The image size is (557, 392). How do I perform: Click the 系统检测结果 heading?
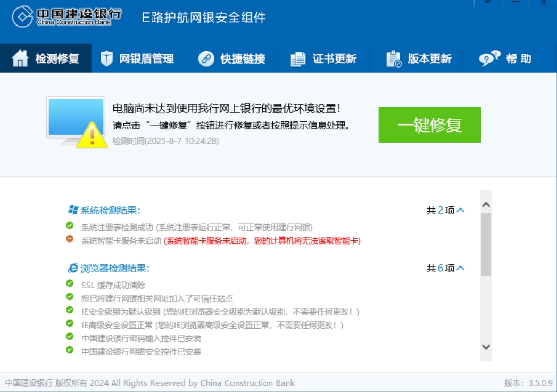click(111, 210)
